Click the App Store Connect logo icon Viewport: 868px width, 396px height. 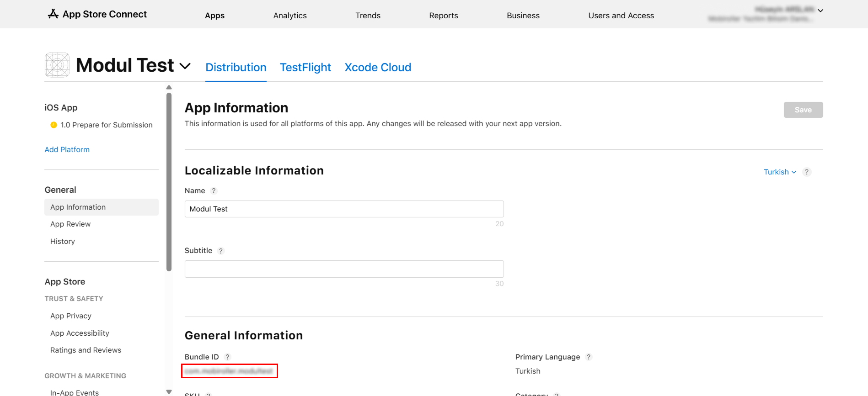[x=53, y=14]
